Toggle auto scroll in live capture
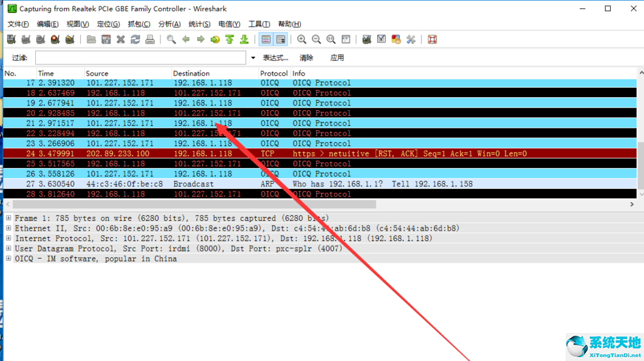Viewport: 644px width, 361px height. coord(281,39)
